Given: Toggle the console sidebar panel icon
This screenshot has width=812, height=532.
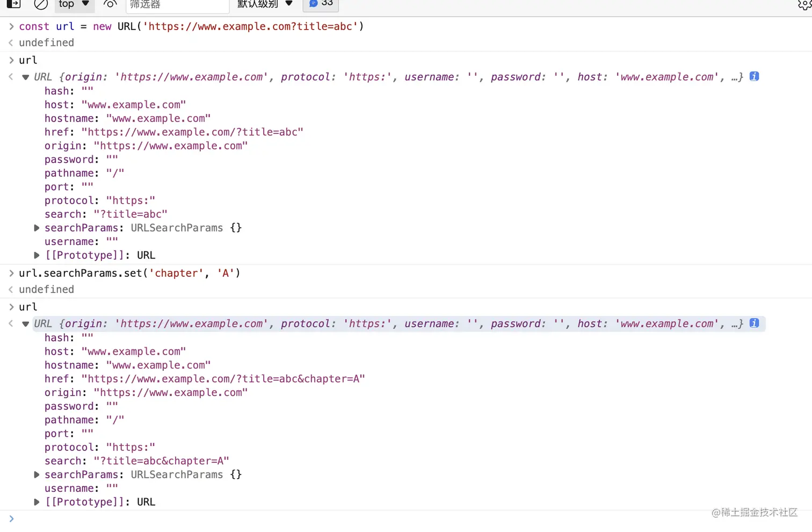Looking at the screenshot, I should coord(13,4).
